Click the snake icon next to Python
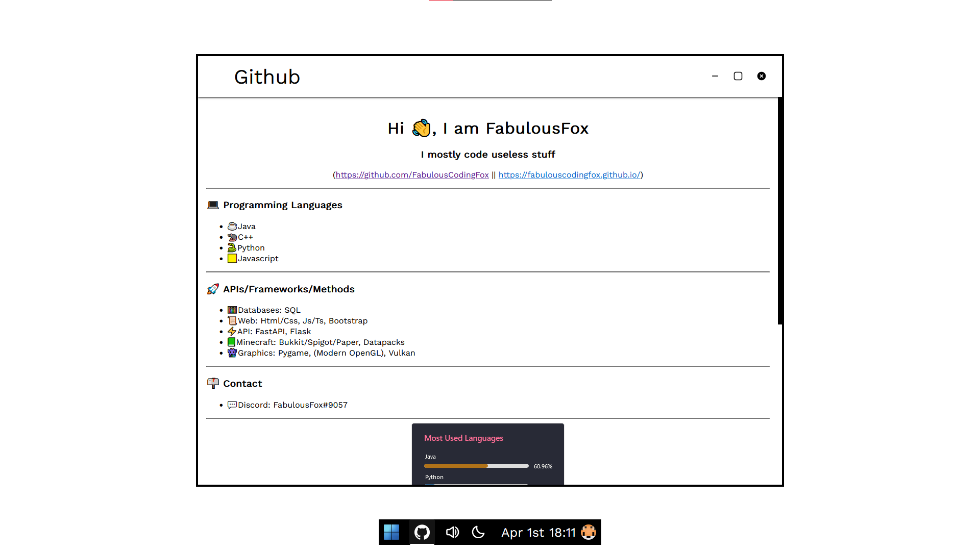Viewport: 980px width, 551px height. point(232,248)
